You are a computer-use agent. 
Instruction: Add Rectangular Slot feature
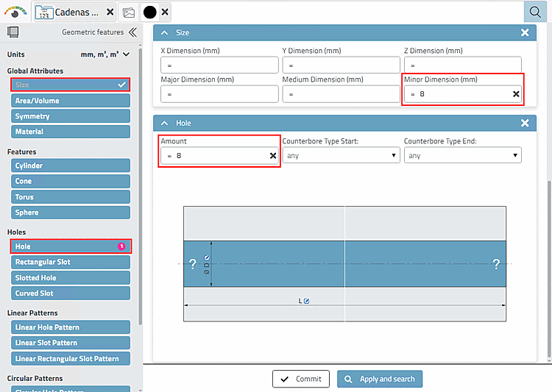coord(71,262)
